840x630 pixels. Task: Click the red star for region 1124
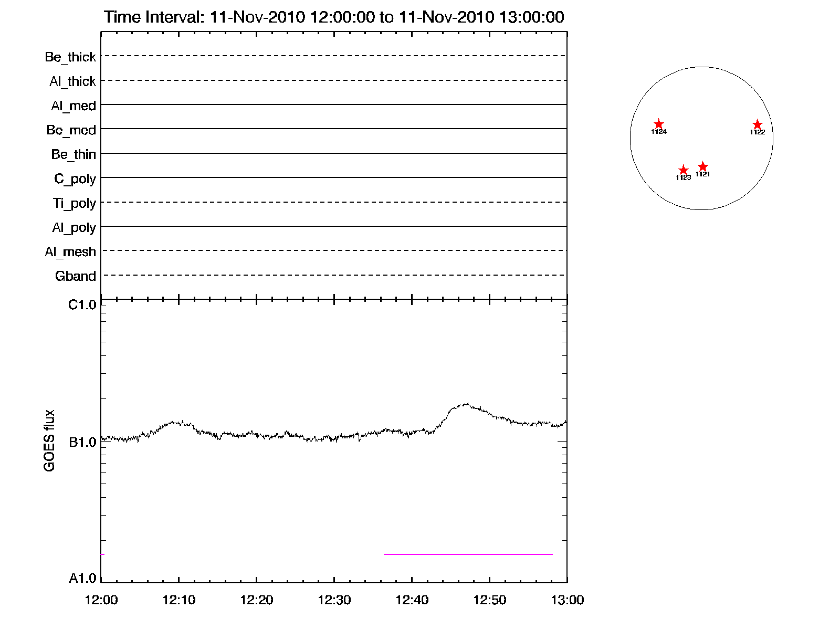(x=659, y=124)
